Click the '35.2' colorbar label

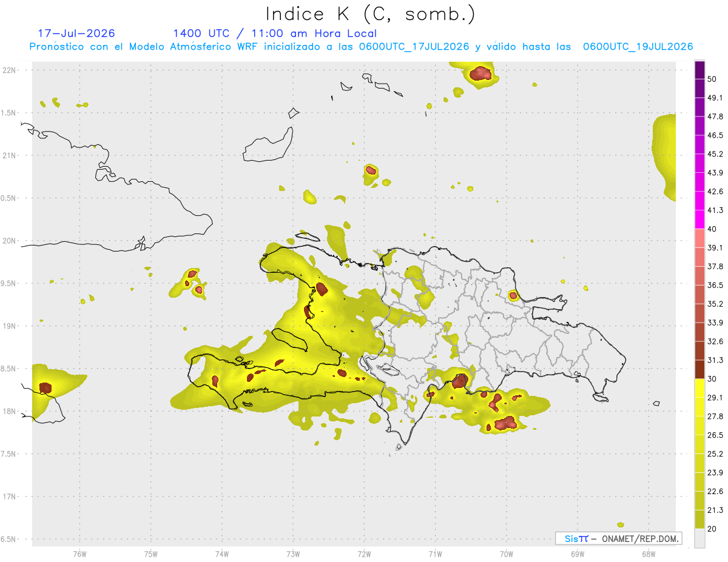[x=715, y=304]
